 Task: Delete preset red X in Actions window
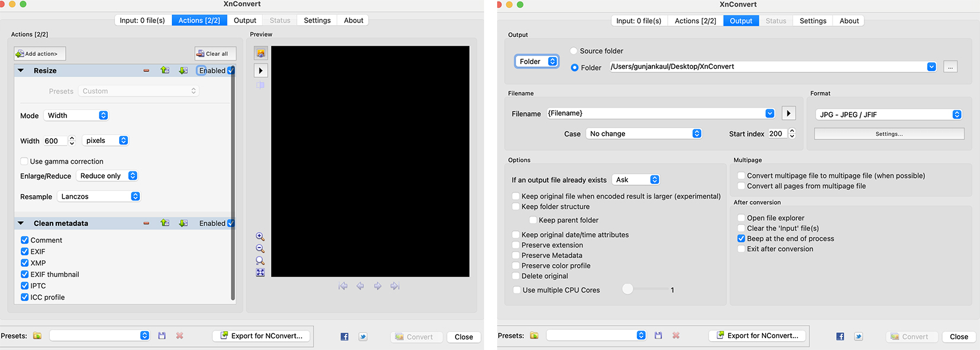(x=180, y=336)
